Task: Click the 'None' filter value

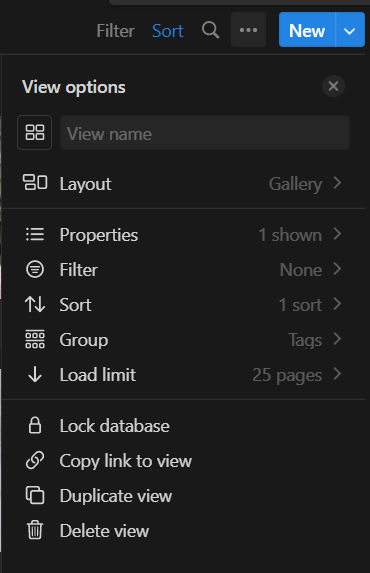Action: pyautogui.click(x=301, y=270)
